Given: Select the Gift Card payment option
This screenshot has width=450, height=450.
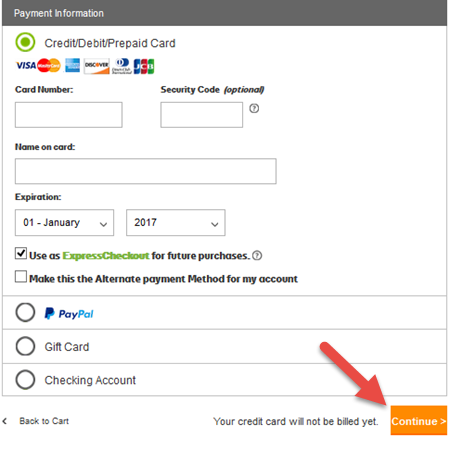Looking at the screenshot, I should pos(25,346).
